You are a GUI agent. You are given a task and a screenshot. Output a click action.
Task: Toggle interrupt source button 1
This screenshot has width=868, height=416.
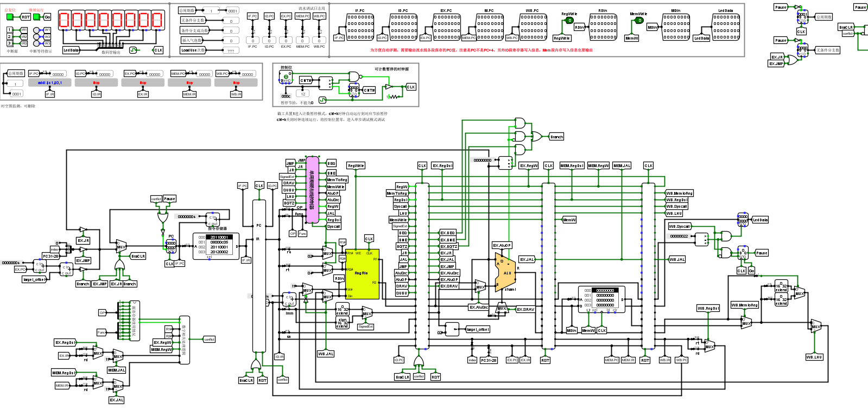tap(9, 30)
